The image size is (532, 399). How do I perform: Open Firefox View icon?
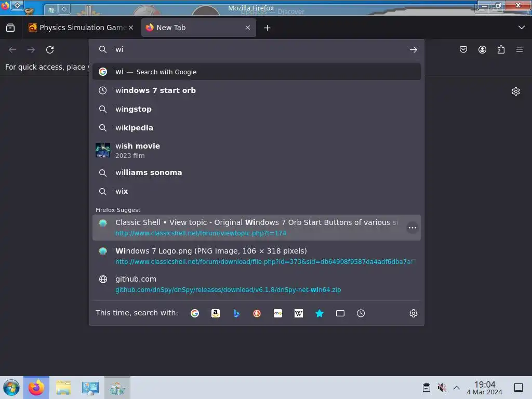coord(10,28)
